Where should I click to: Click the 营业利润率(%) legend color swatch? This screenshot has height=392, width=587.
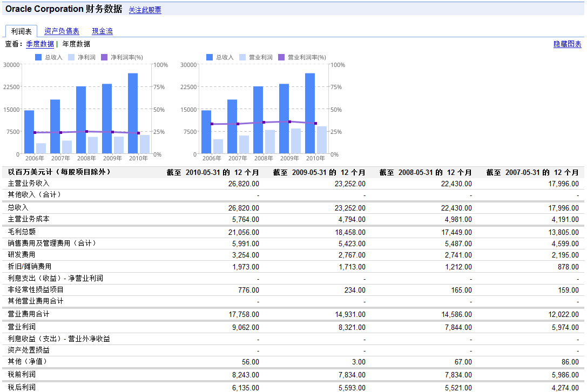(281, 57)
